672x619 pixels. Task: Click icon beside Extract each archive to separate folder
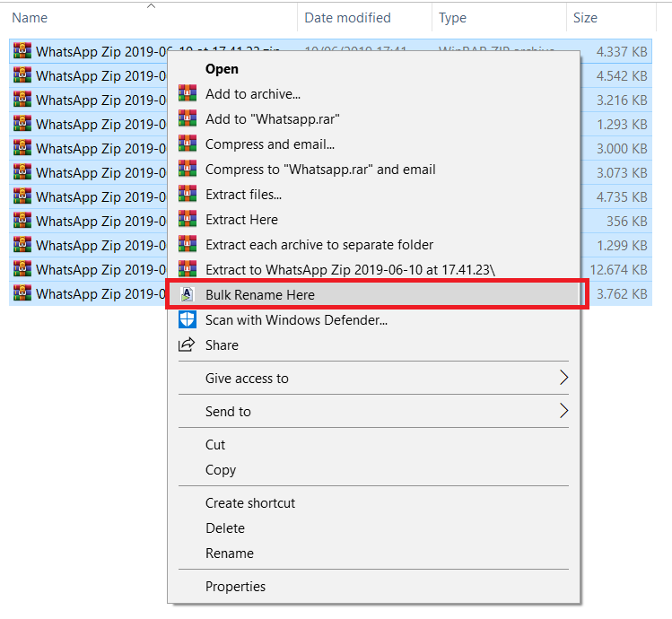tap(188, 244)
